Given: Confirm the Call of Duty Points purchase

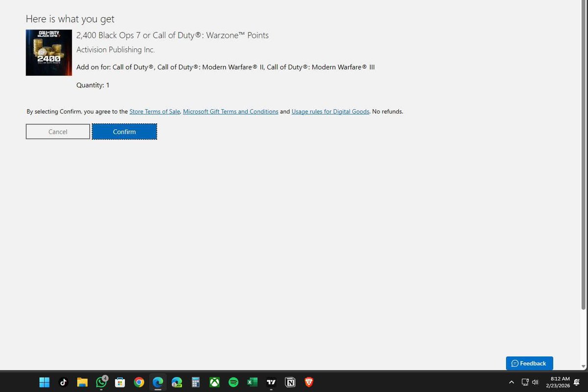Looking at the screenshot, I should (x=124, y=132).
